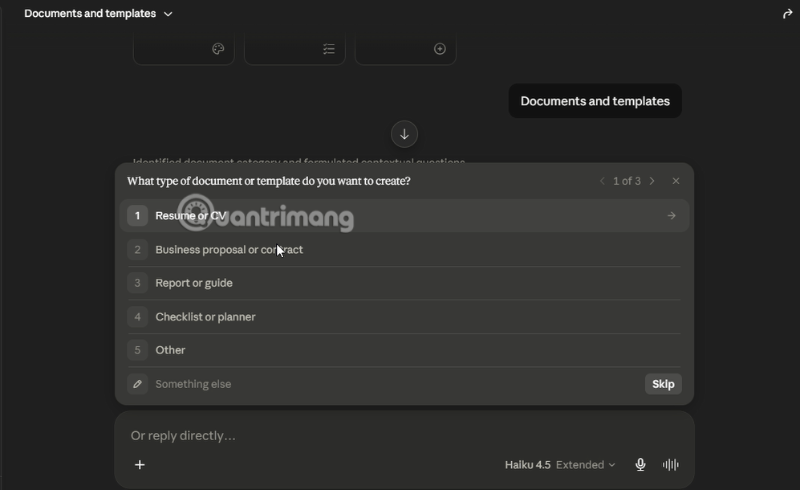Viewport: 800px width, 490px height.
Task: Close the question panel
Action: coord(676,181)
